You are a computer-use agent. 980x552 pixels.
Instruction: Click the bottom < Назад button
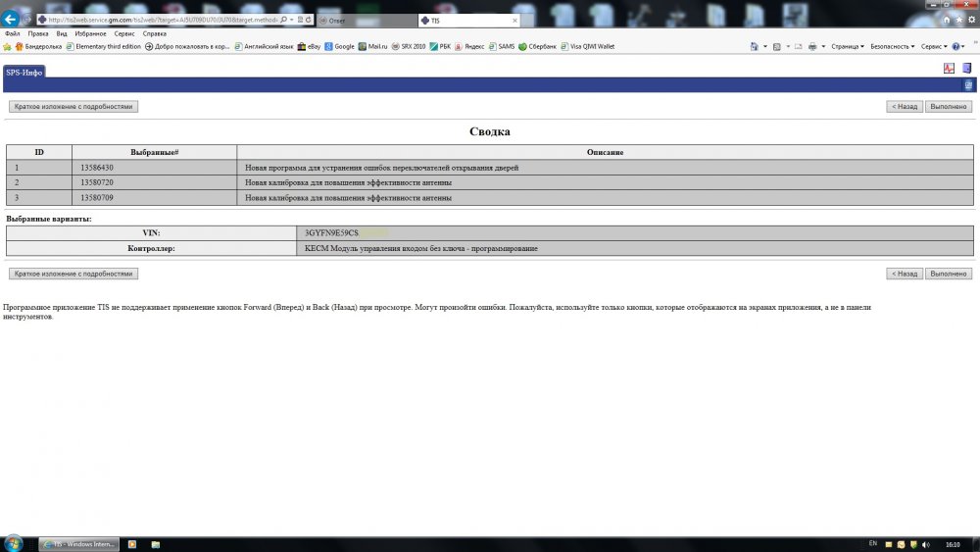pos(904,274)
